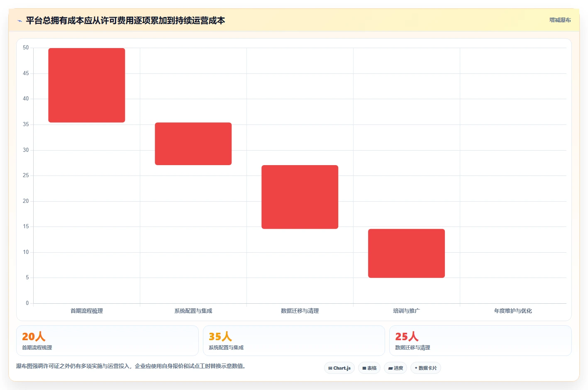This screenshot has height=390, width=588.
Task: Click the red bar for 培训与推广
Action: [x=407, y=253]
